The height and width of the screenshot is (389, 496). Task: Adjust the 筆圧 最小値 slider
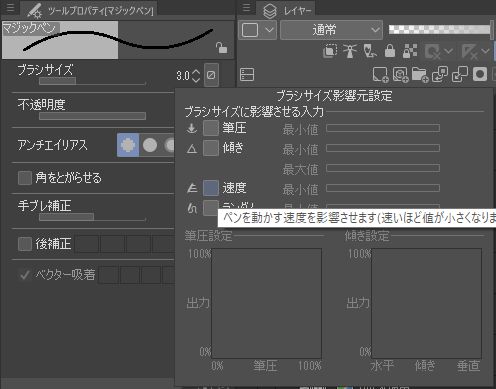click(383, 128)
